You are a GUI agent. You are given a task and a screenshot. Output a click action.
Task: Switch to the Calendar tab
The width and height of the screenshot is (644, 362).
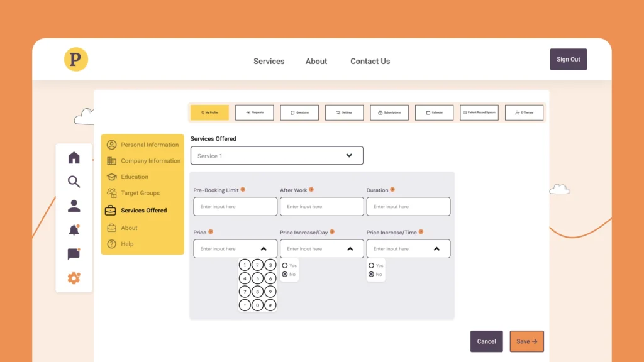(434, 112)
